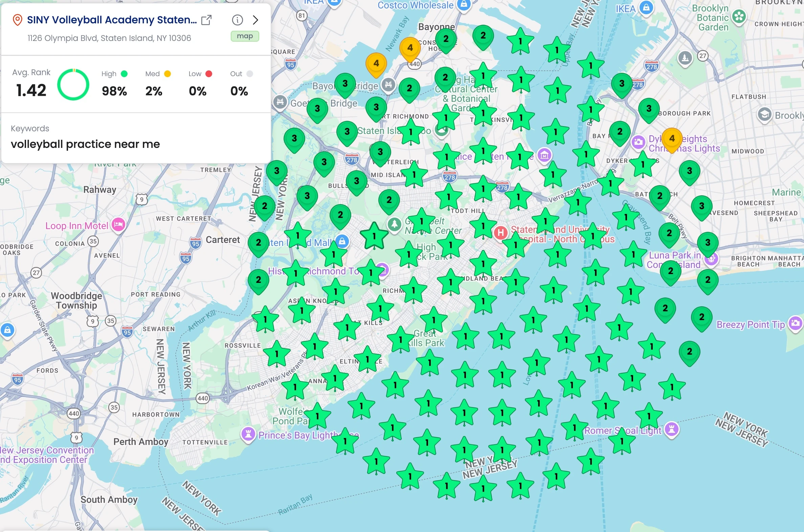Viewport: 804px width, 532px height.
Task: Click the green map badge
Action: click(x=245, y=36)
